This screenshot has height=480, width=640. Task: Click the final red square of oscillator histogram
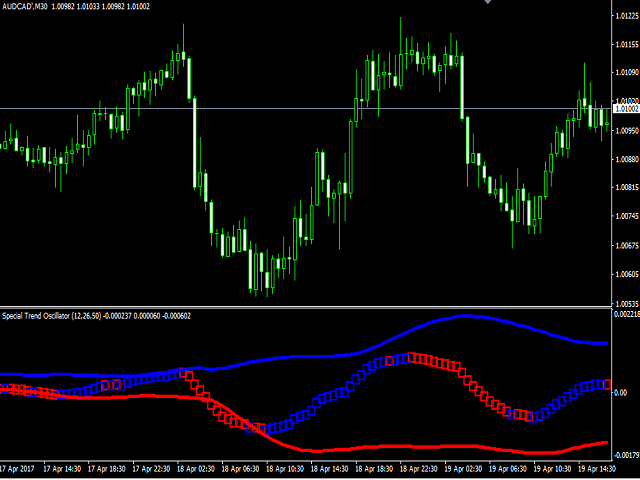click(607, 384)
